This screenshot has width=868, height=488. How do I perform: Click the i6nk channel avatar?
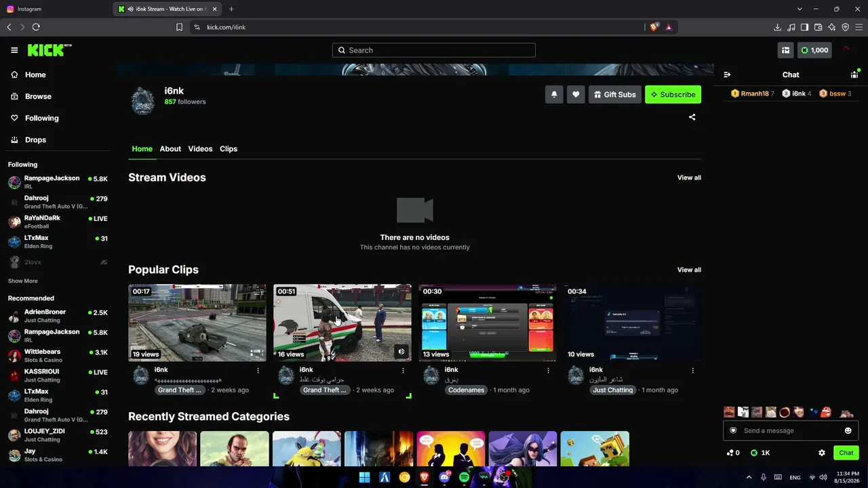click(143, 101)
